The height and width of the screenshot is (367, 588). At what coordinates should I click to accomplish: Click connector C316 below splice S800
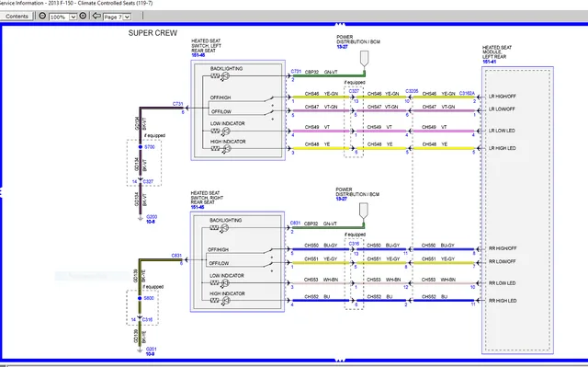[147, 320]
